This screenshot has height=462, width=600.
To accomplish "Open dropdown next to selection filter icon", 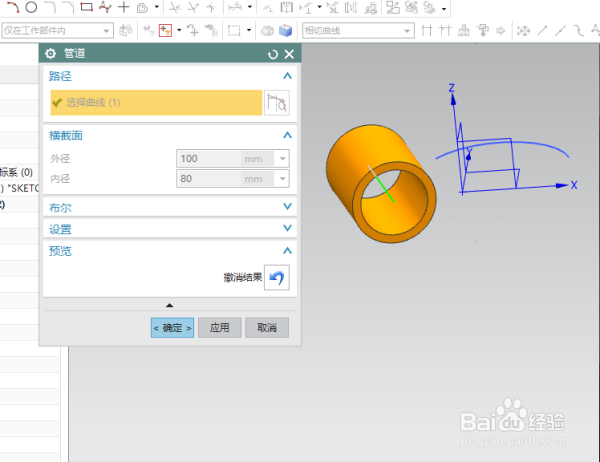I will (x=179, y=31).
